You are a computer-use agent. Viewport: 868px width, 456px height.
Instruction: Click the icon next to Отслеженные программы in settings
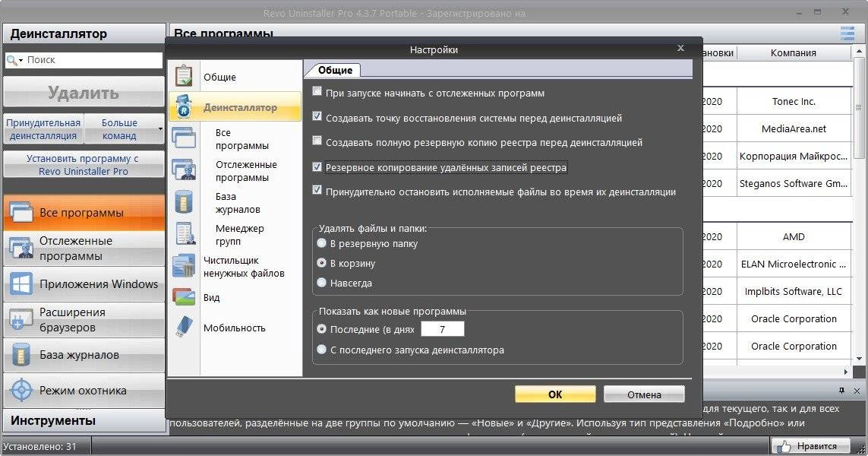(183, 169)
